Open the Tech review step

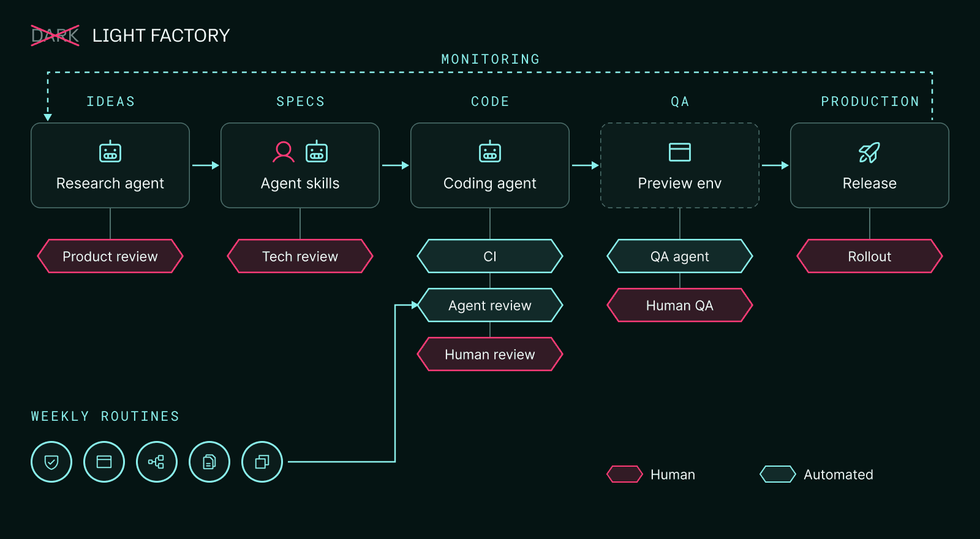300,256
